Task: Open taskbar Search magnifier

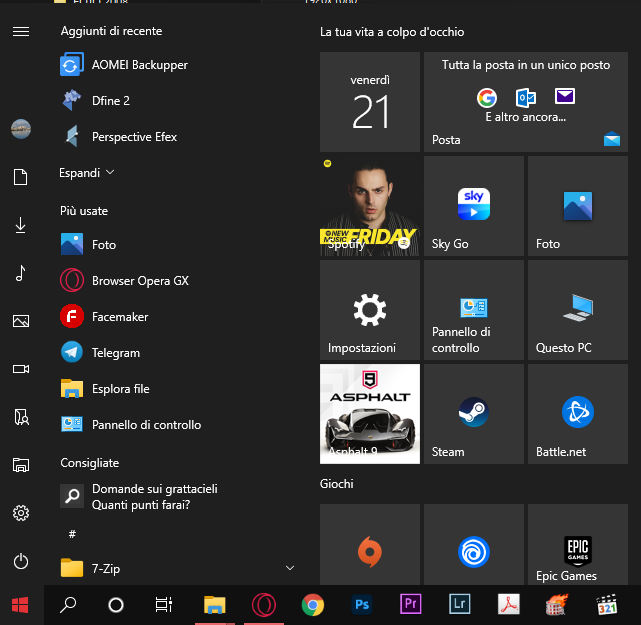Action: (68, 605)
